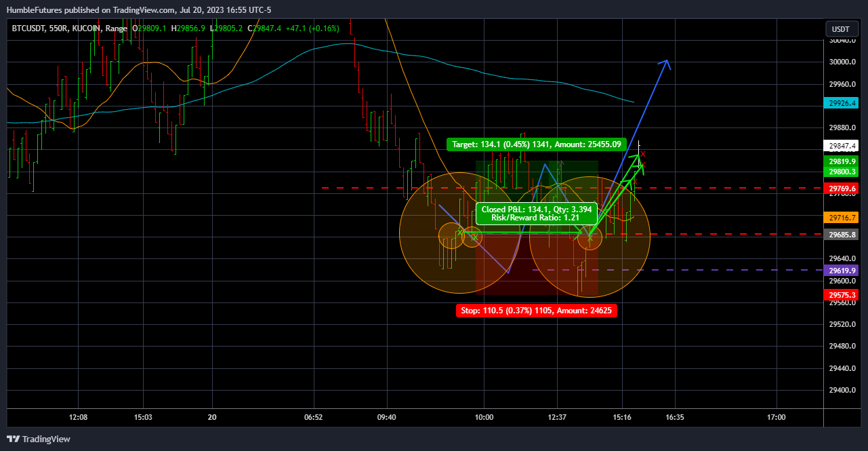Click the red 29575.3 price label
Viewport: 868px width, 451px height.
click(841, 295)
